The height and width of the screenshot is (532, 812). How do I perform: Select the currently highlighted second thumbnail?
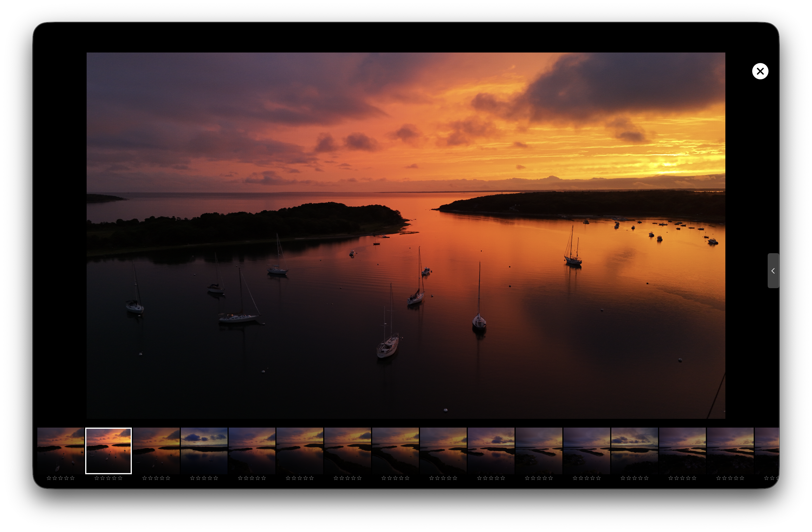tap(108, 450)
